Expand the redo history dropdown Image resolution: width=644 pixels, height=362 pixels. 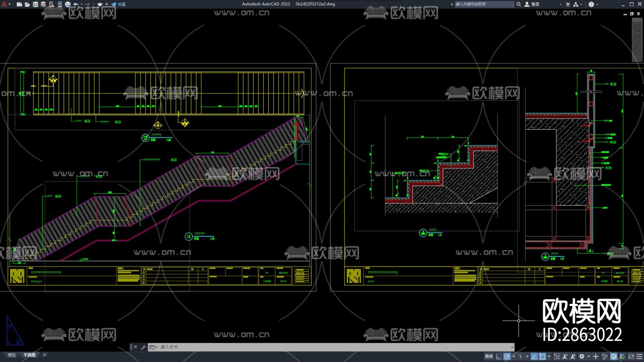tap(93, 4)
